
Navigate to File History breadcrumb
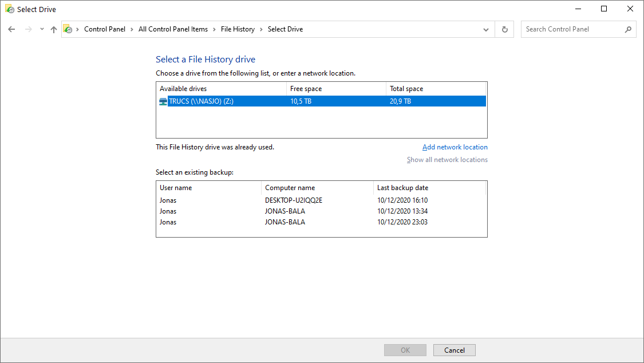238,29
